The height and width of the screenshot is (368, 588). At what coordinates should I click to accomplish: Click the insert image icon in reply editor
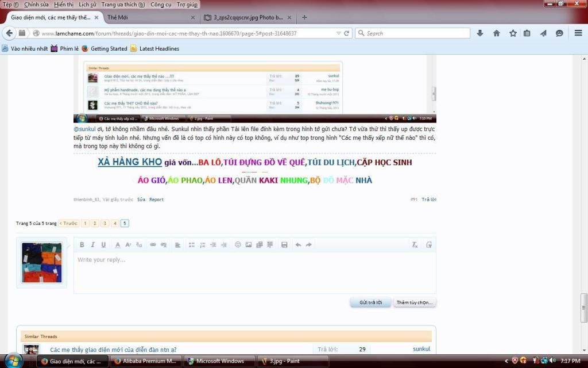249,245
